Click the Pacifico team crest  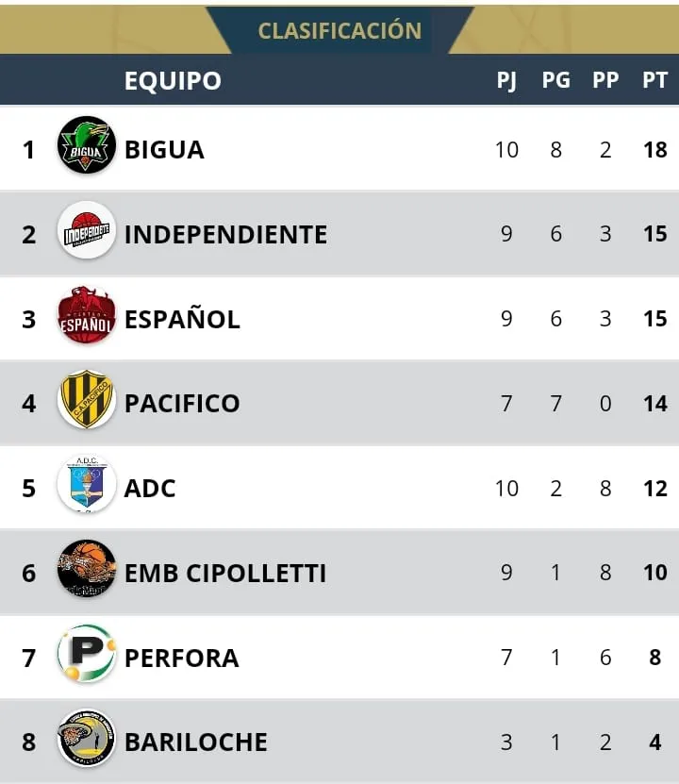(x=87, y=400)
